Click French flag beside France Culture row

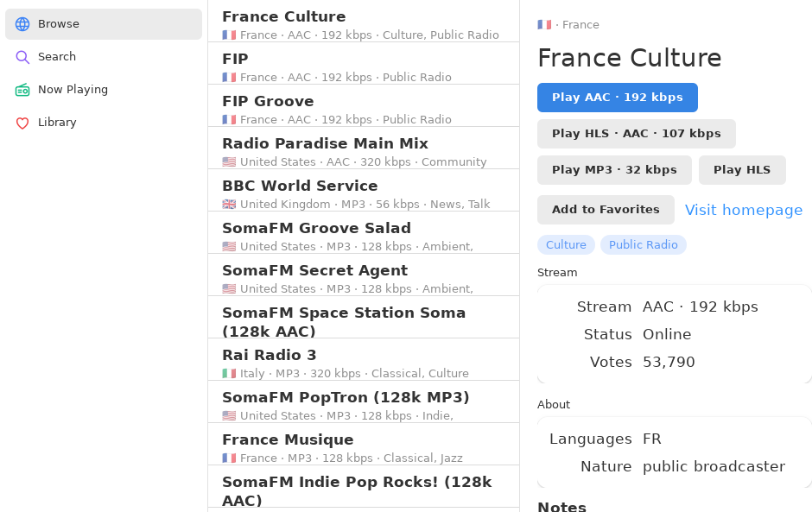point(229,35)
